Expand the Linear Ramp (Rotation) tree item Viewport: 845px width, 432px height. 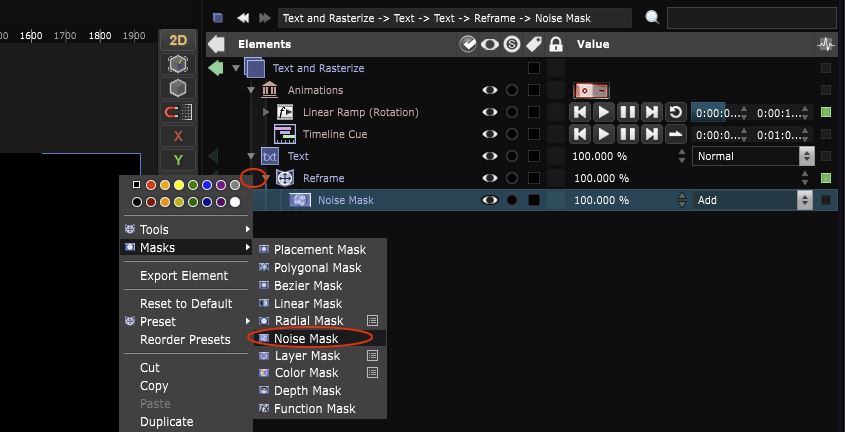coord(266,112)
